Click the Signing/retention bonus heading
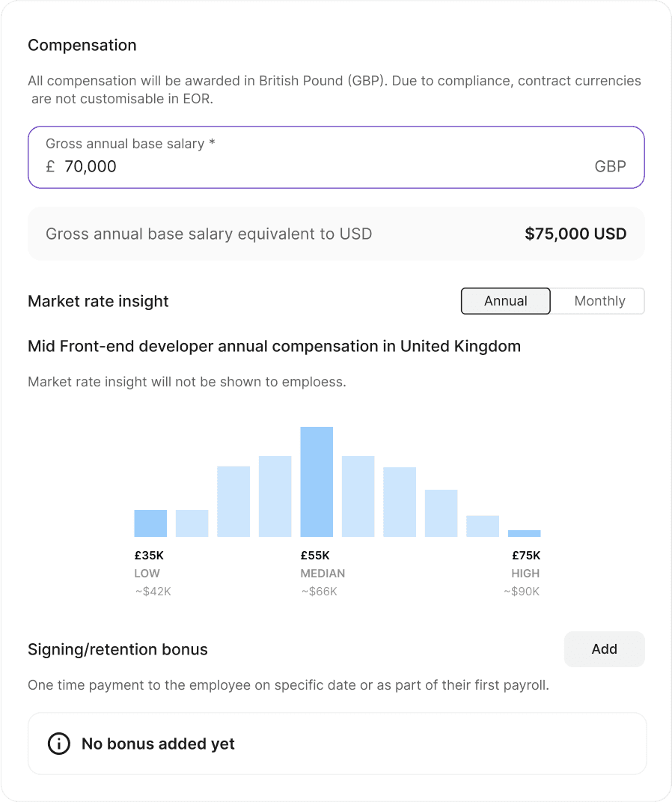 click(x=117, y=649)
